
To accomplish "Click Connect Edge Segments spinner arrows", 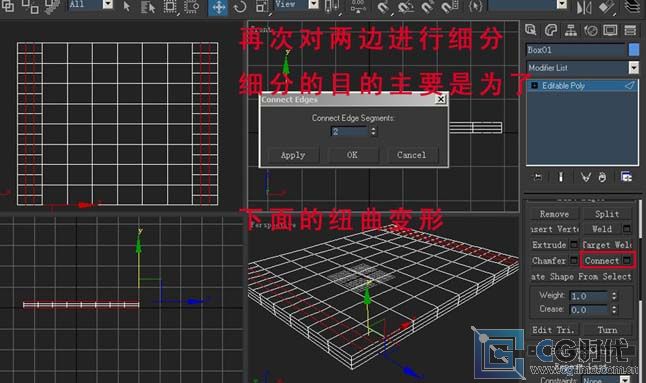I will pos(373,132).
